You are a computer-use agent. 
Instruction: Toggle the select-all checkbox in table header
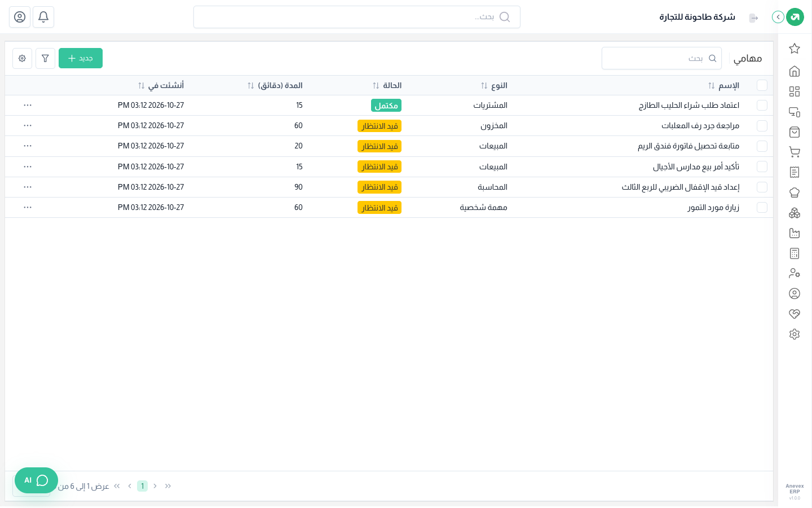pos(762,85)
